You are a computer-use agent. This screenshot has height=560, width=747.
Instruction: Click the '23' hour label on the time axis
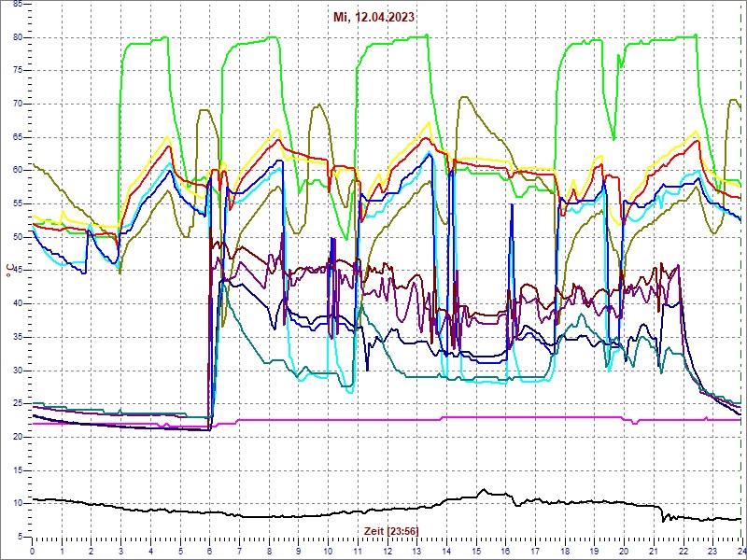[712, 550]
